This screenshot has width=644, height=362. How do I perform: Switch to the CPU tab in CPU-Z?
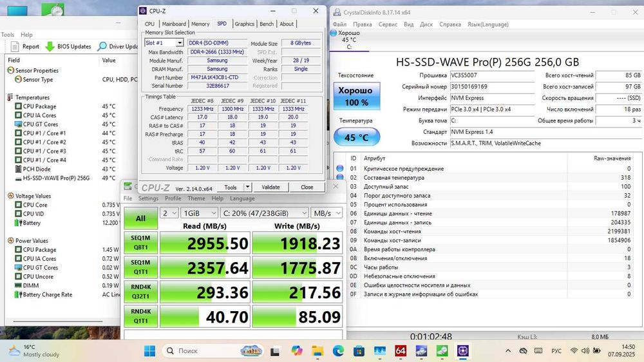coord(149,24)
